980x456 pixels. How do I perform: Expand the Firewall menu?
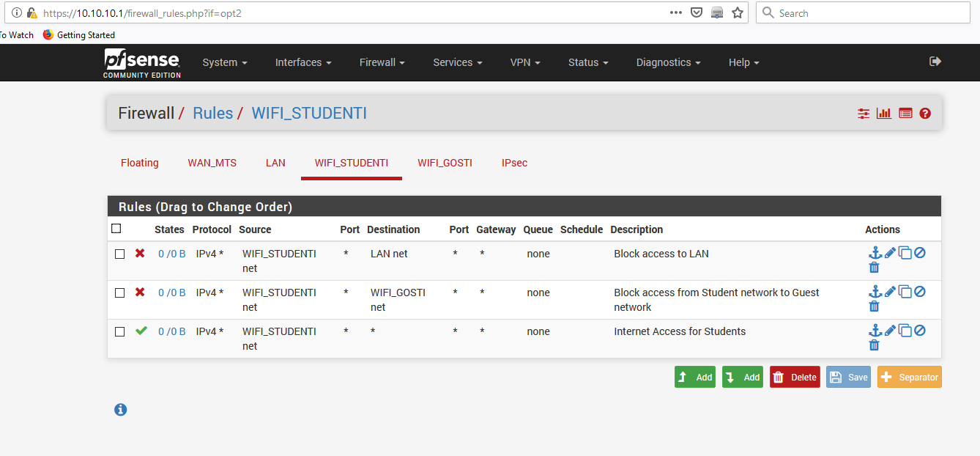pos(382,62)
